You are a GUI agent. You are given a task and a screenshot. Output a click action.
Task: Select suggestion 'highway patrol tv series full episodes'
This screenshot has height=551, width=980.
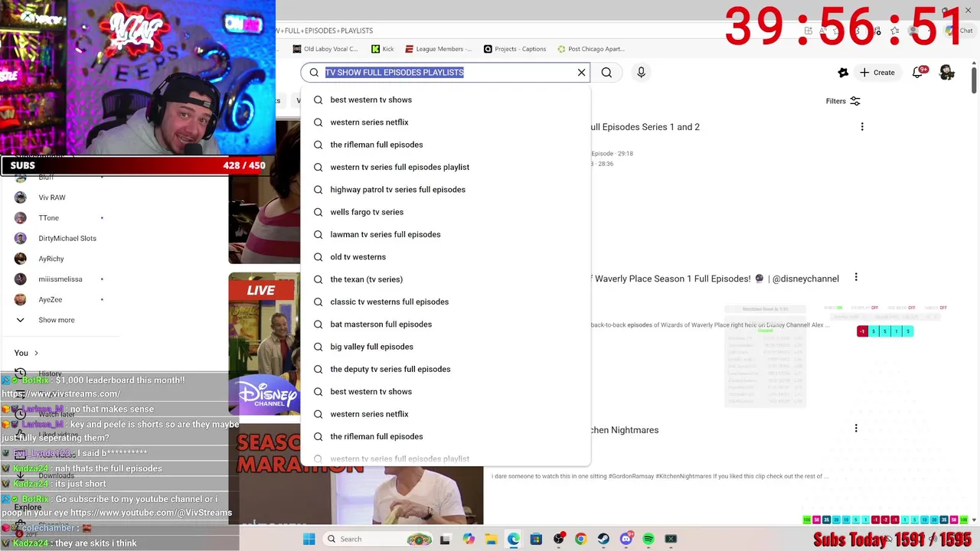pos(446,190)
